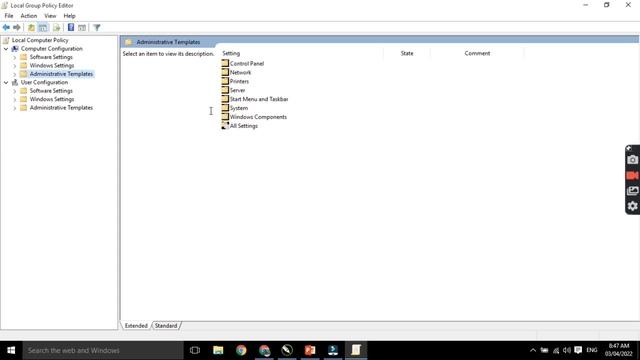Expand Software Settings under User Configuration
This screenshot has width=640, height=360.
pos(15,91)
